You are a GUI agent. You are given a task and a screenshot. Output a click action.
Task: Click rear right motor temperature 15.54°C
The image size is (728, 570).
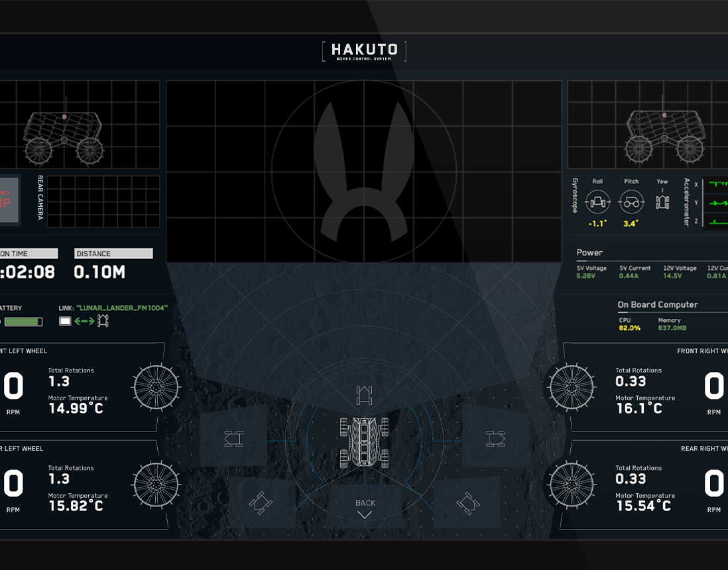click(x=644, y=506)
